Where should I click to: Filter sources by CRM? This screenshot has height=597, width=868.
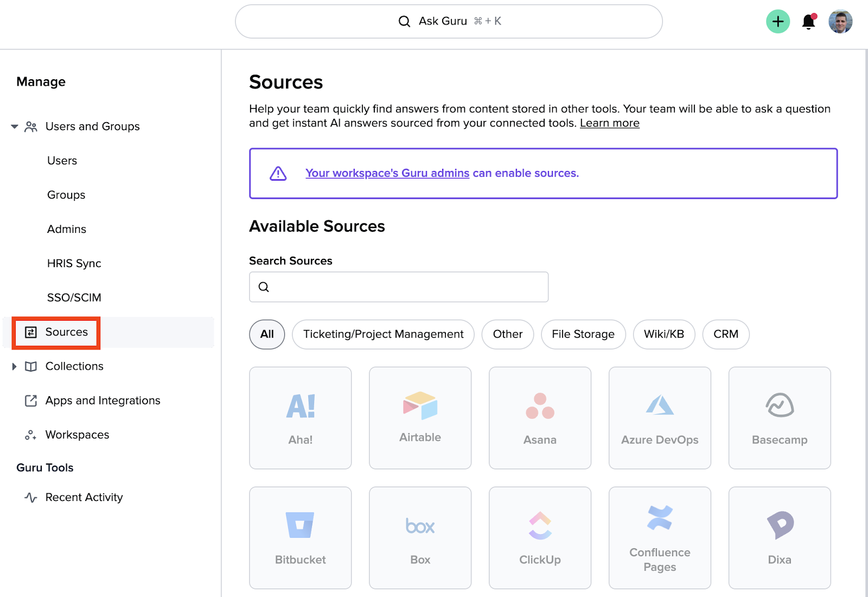point(726,334)
